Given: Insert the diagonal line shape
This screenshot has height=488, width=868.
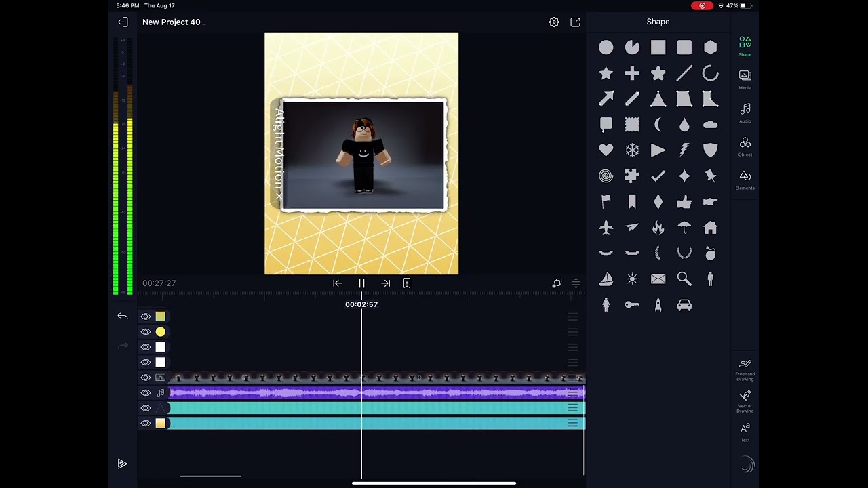Looking at the screenshot, I should coord(684,73).
